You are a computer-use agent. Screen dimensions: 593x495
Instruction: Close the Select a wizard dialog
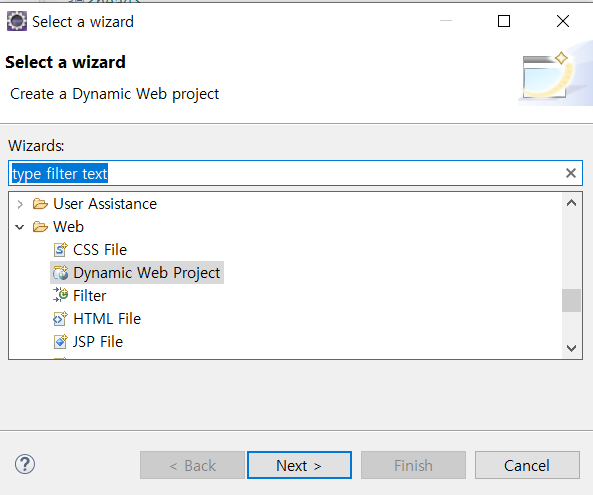pos(563,21)
